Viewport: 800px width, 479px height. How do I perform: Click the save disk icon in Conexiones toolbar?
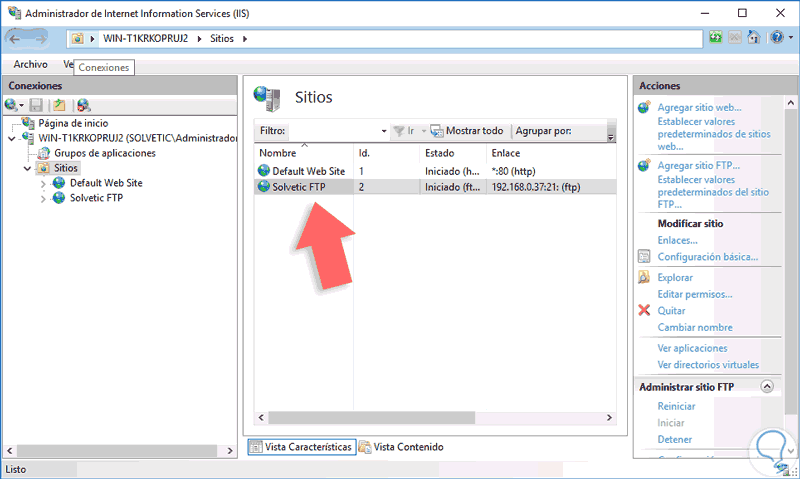(x=36, y=105)
